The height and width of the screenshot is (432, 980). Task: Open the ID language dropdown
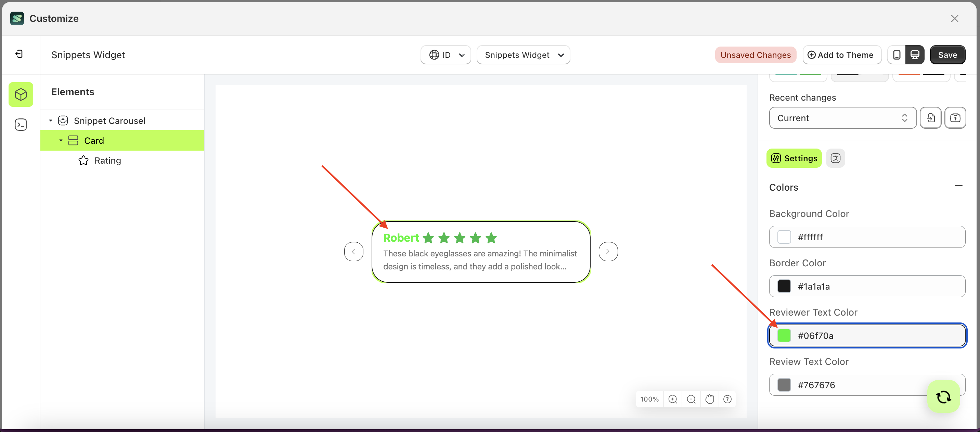pos(446,54)
